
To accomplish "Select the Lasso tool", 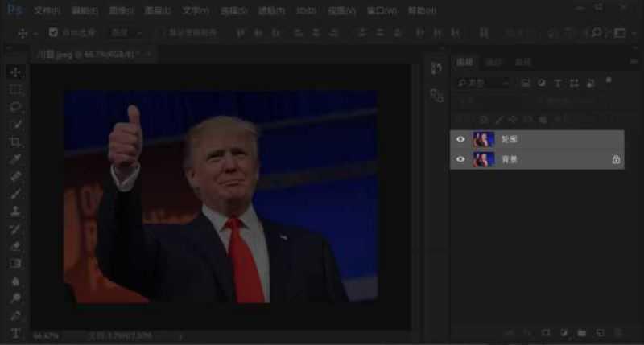I will (15, 107).
